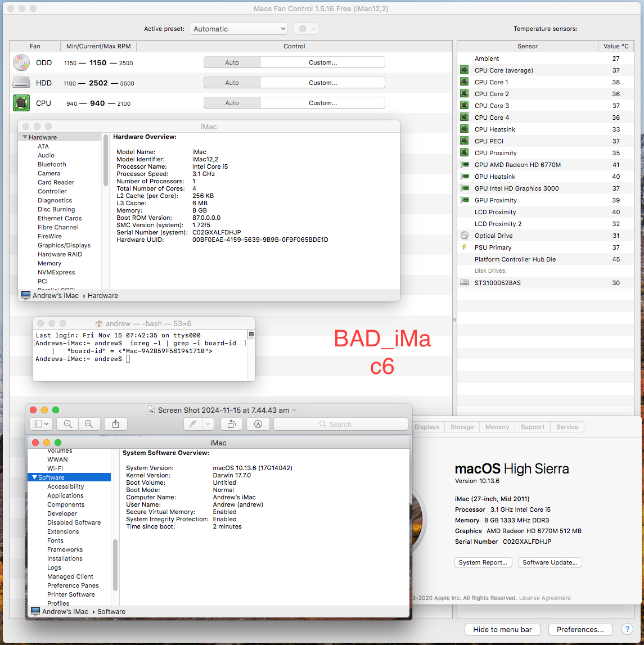Select Graphics/Displays in Hardware list

click(64, 245)
